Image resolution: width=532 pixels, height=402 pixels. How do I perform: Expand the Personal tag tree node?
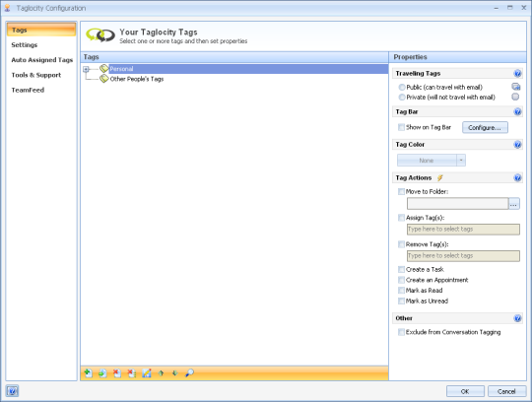coord(86,69)
